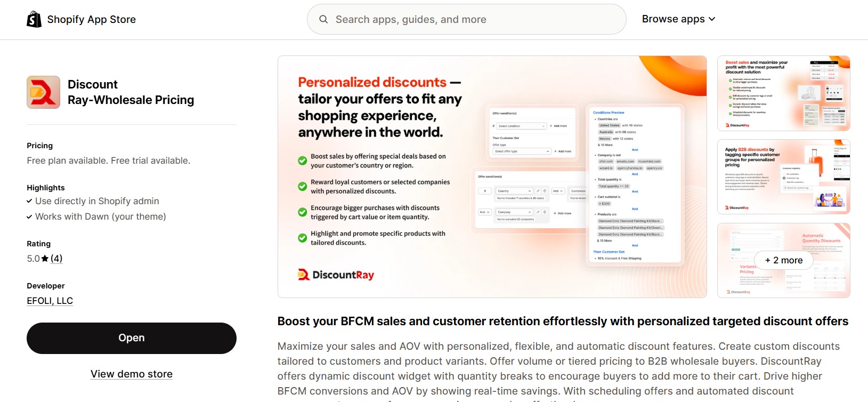
Task: Open the (4) reviews link
Action: pyautogui.click(x=56, y=259)
